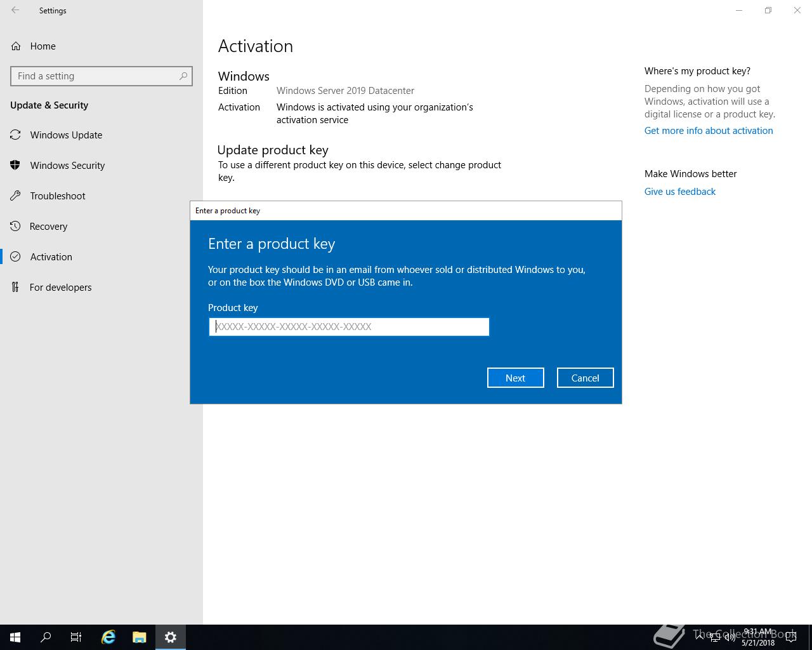Screen dimensions: 812x650
Task: Click the Find a setting search box
Action: pyautogui.click(x=101, y=76)
